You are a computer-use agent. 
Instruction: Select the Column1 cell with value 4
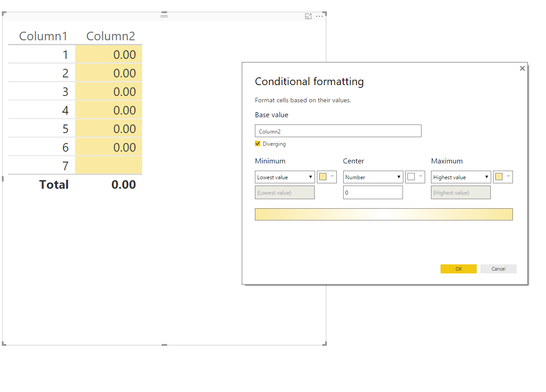(42, 110)
